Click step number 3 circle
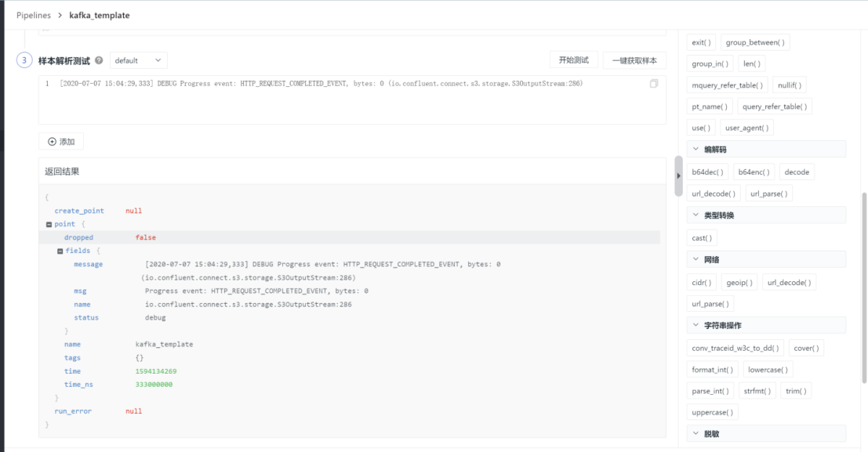 [24, 60]
